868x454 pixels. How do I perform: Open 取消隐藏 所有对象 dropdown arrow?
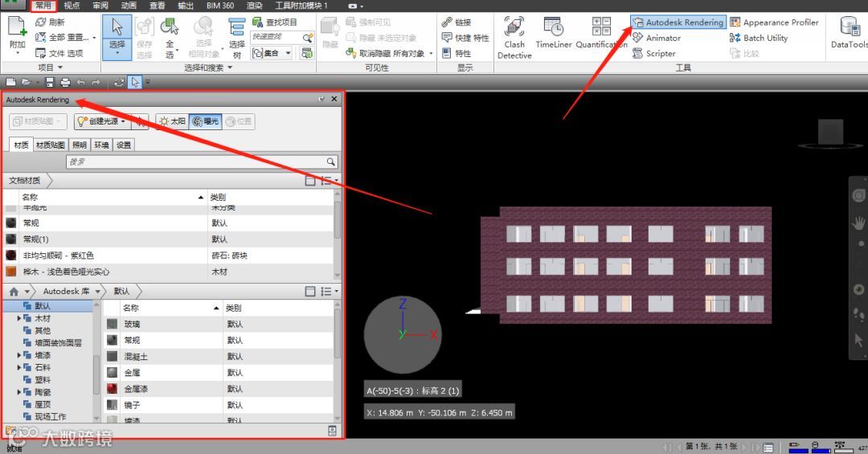click(431, 54)
